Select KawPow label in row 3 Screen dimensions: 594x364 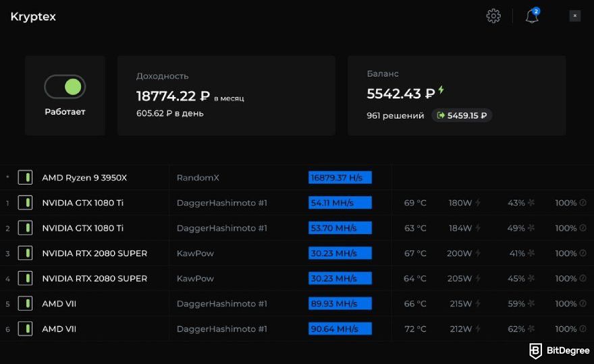[x=195, y=253]
